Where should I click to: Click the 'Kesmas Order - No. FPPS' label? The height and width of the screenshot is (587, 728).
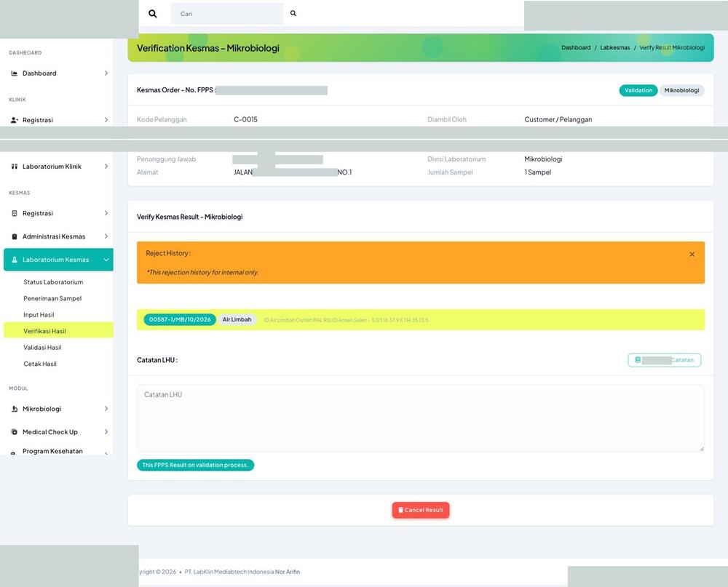pyautogui.click(x=176, y=90)
